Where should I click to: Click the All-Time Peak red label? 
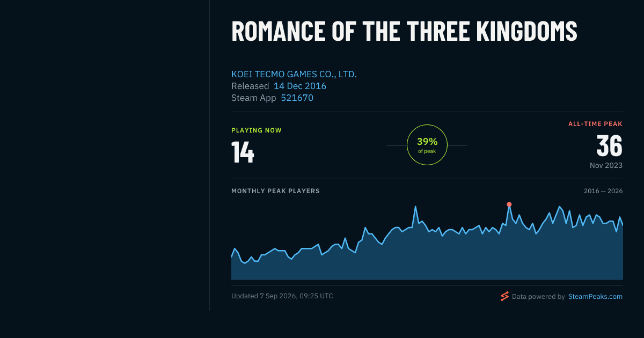click(x=596, y=124)
